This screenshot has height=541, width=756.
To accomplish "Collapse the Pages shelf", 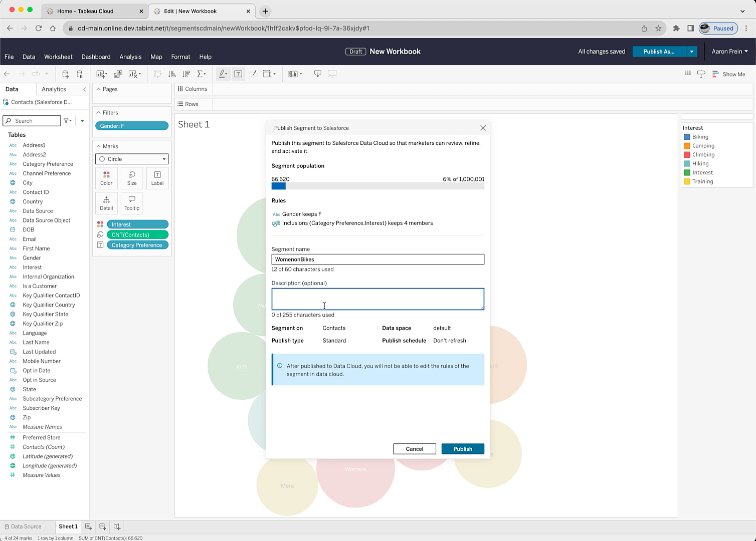I will point(99,89).
